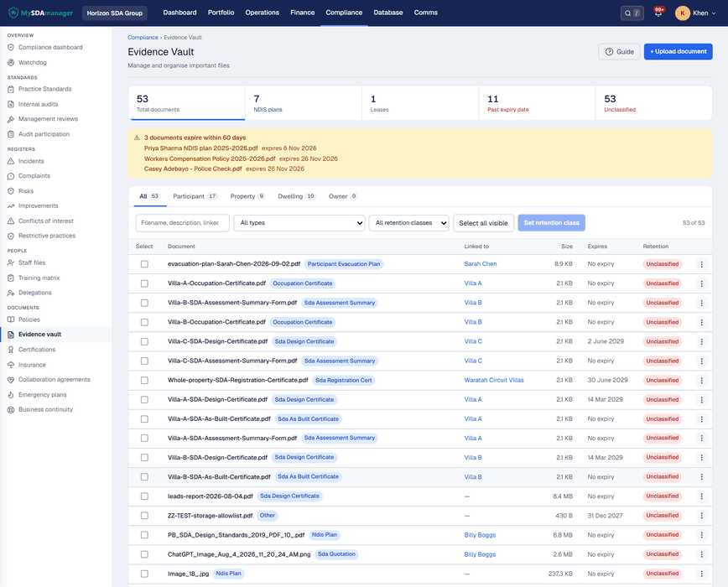Screen dimensions: 728x587
Task: Select checkbox for Villa-C-SDA-Design-Certificate.pdf
Action: (144, 341)
